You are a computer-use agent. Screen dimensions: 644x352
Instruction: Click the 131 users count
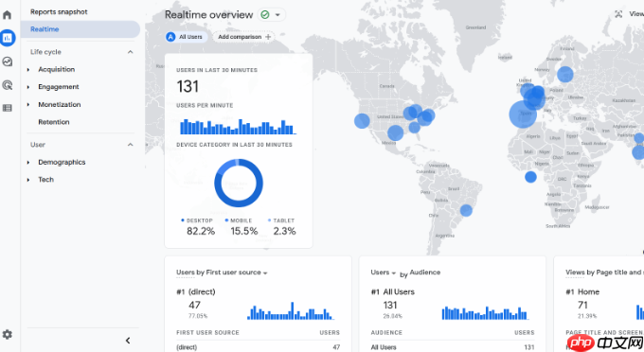pos(188,86)
